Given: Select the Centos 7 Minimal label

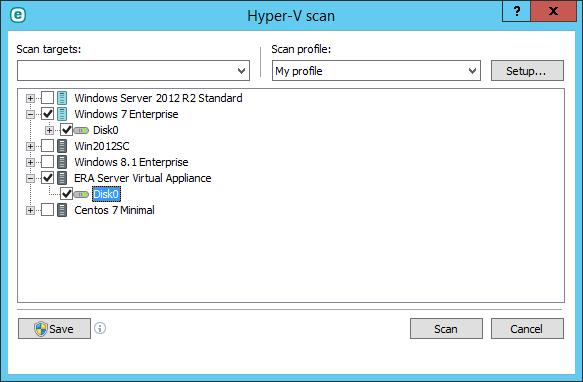Looking at the screenshot, I should [x=115, y=210].
